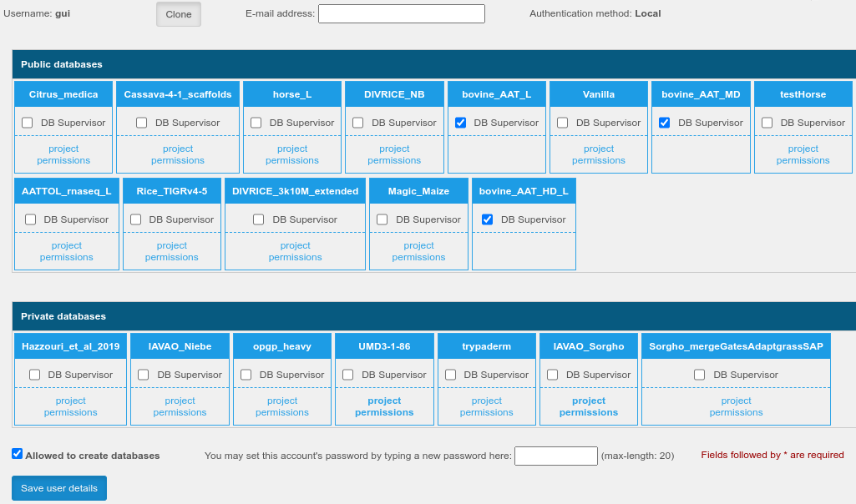View project permissions for IAVAO_Sorgho
856x504 pixels.
click(x=589, y=406)
